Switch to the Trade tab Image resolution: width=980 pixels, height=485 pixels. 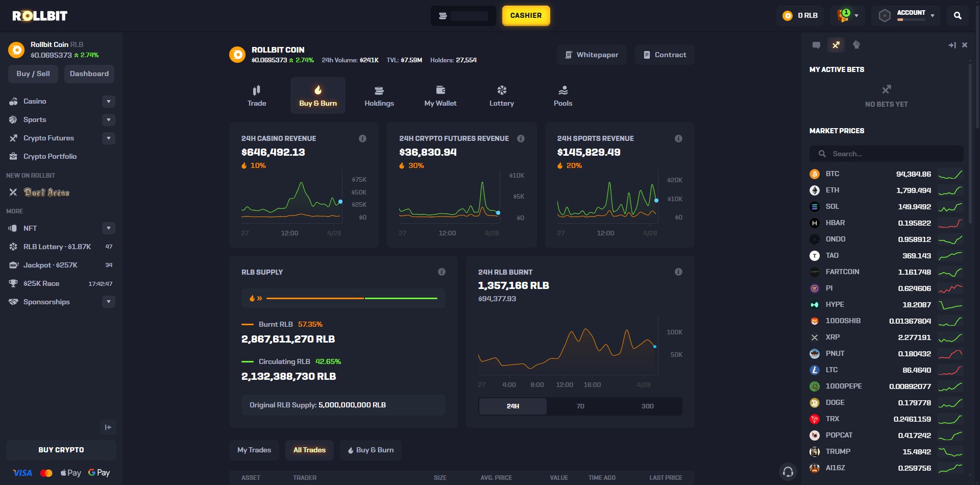[x=257, y=95]
